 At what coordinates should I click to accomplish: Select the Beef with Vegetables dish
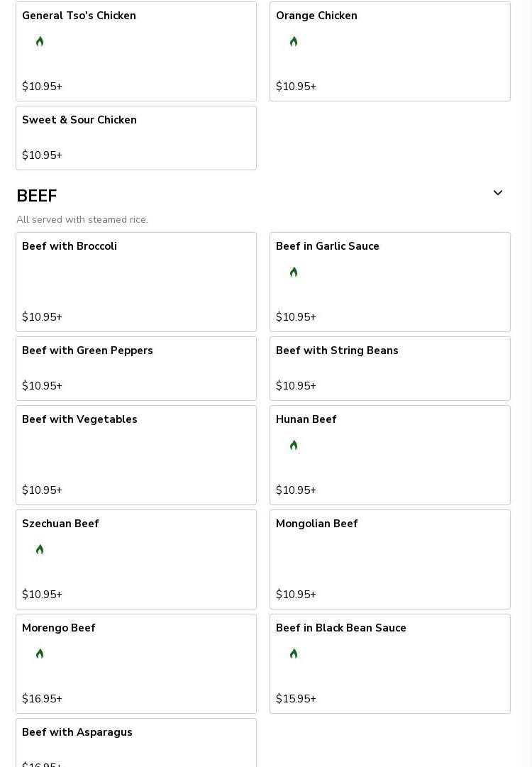pos(136,455)
